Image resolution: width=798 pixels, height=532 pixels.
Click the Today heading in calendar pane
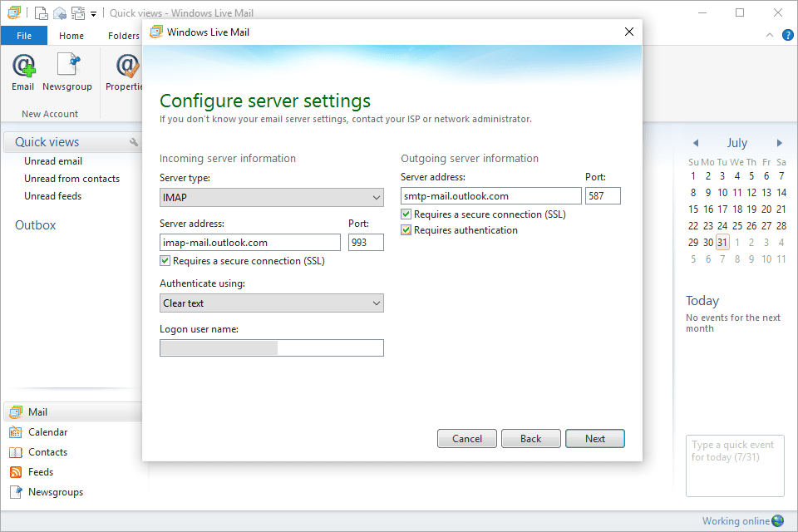702,301
